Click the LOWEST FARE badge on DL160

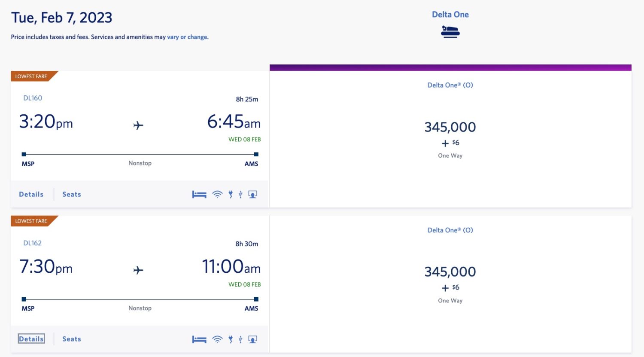pyautogui.click(x=31, y=76)
